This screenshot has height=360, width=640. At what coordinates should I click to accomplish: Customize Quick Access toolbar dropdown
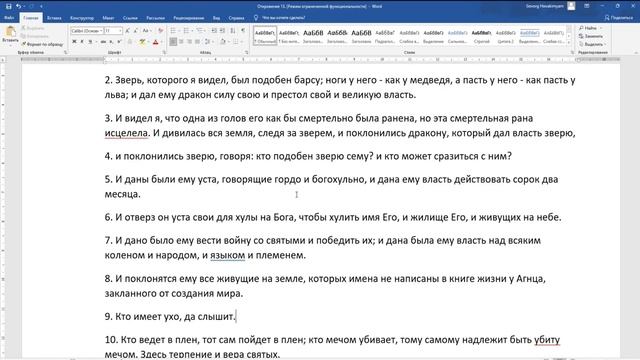pyautogui.click(x=41, y=6)
